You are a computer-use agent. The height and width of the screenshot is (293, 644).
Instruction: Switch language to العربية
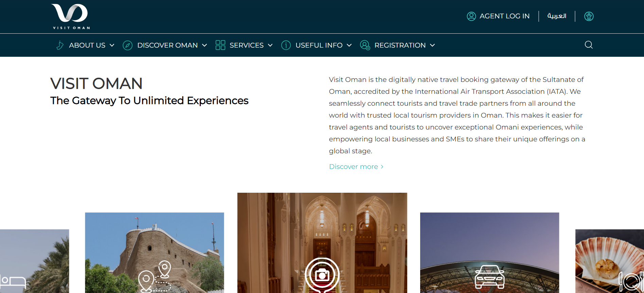557,16
